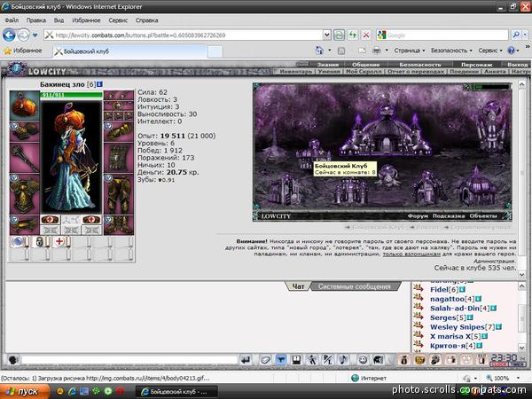Click the Инвентарь link
This screenshot has width=532, height=399.
(x=295, y=72)
